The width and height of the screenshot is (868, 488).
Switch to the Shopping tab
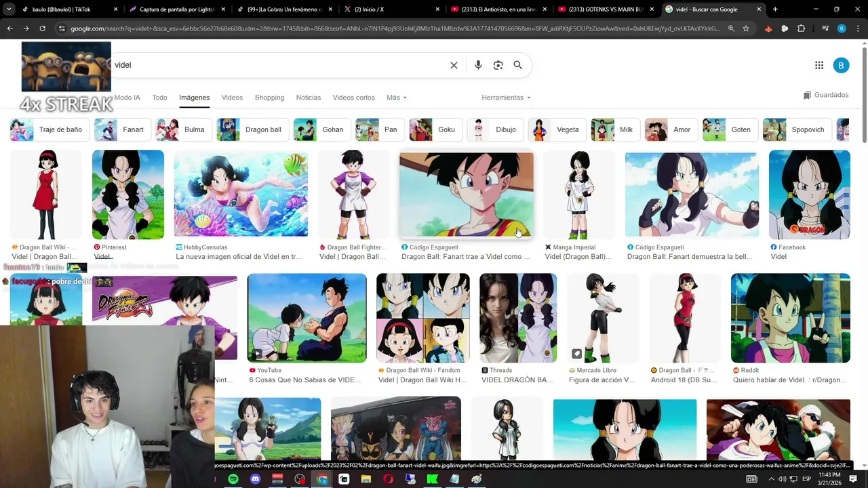[x=269, y=98]
